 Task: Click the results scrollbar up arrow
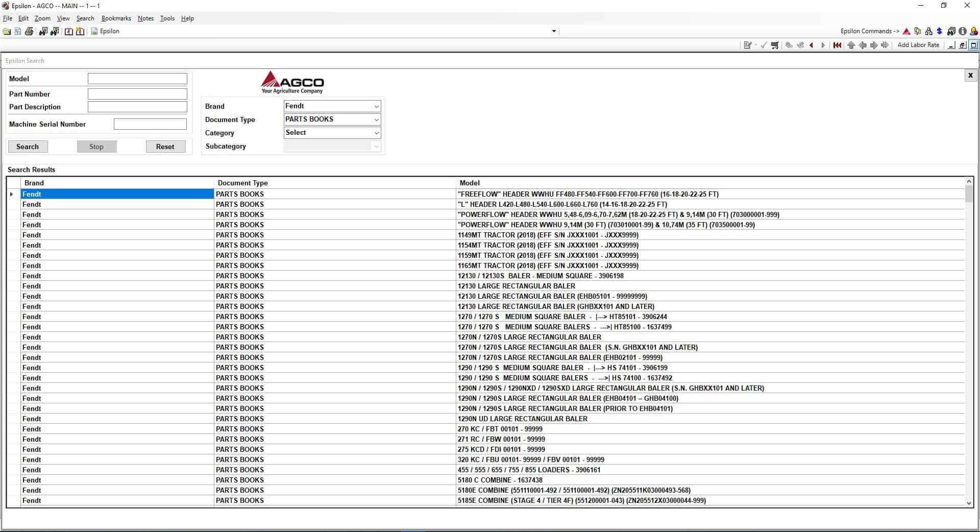(969, 181)
